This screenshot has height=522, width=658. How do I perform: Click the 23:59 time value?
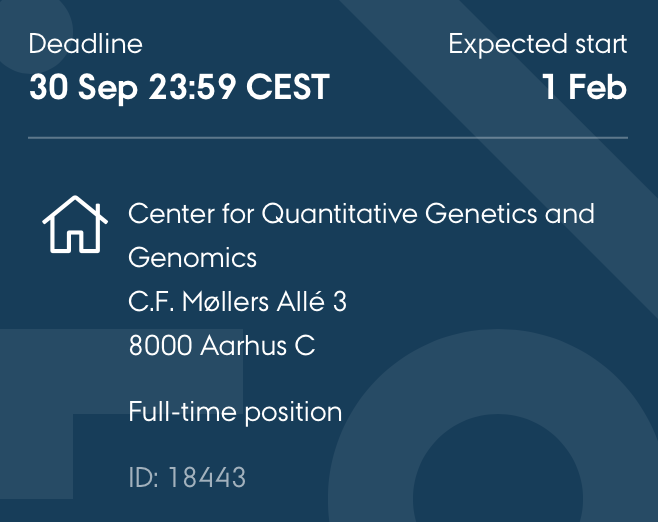(x=192, y=87)
